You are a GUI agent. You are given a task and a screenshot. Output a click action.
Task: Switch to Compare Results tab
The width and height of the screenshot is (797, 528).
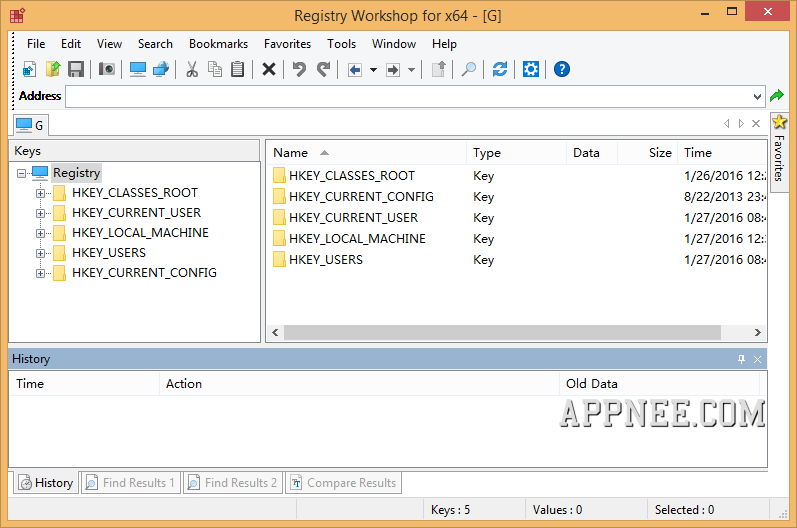pyautogui.click(x=343, y=483)
